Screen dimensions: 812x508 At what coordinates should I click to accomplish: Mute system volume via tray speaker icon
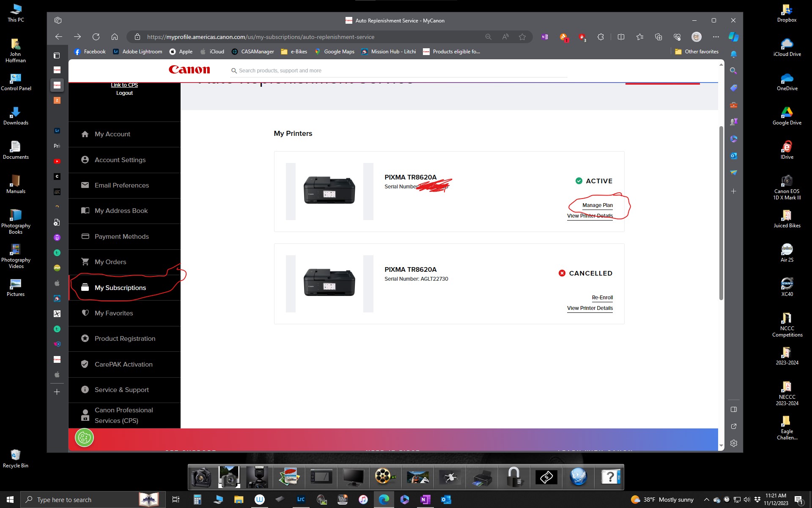point(747,500)
